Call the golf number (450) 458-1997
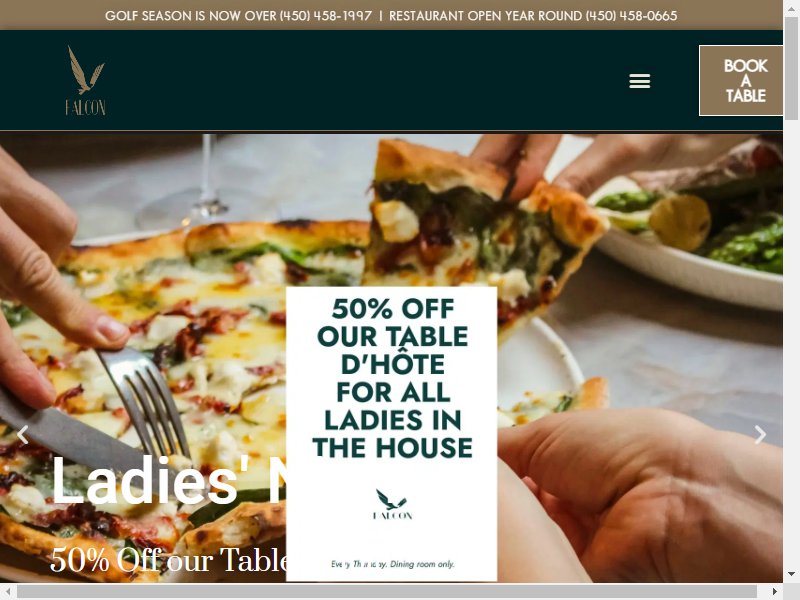 (x=326, y=16)
